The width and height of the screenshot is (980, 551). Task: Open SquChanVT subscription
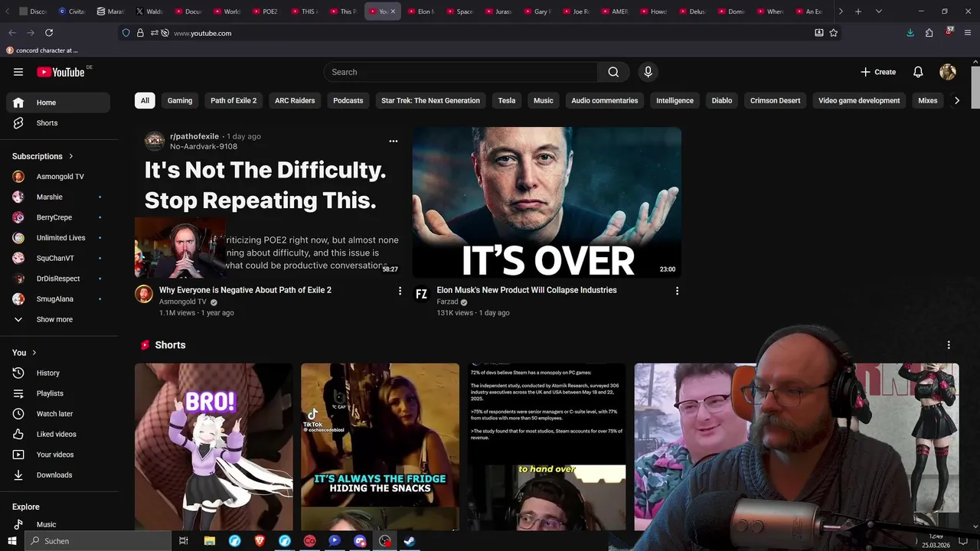pyautogui.click(x=58, y=259)
